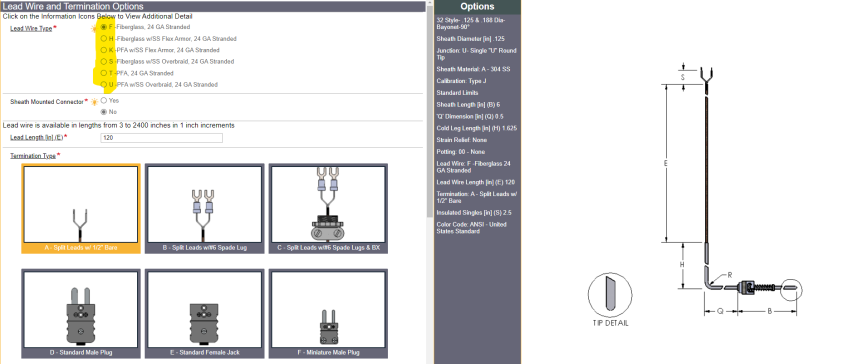Select U - PFA w/SS Overbraid radio

click(x=104, y=84)
